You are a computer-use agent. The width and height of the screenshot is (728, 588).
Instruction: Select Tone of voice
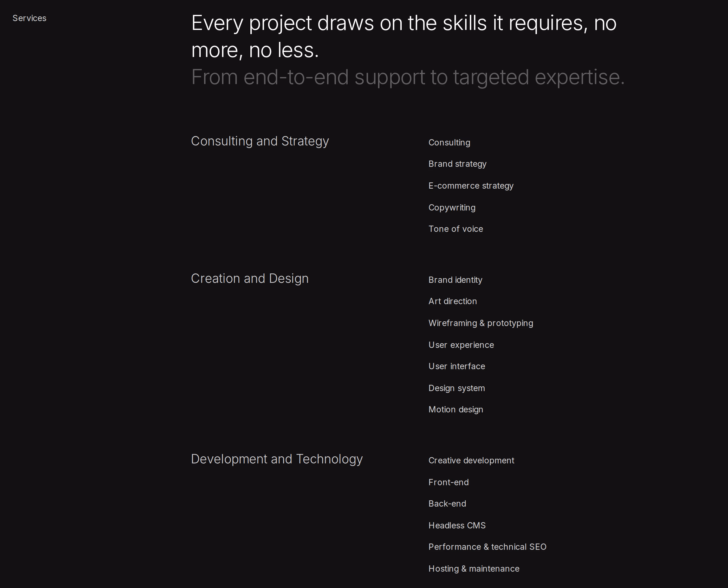click(456, 229)
